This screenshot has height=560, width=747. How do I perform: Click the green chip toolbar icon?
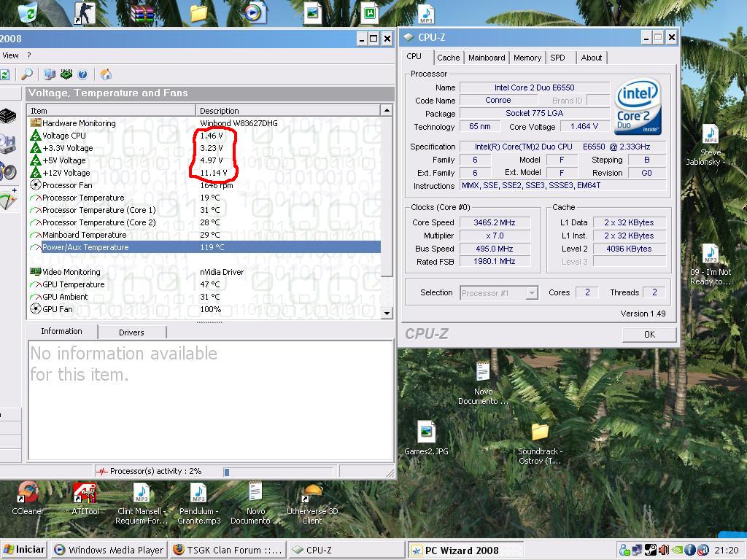tap(66, 74)
